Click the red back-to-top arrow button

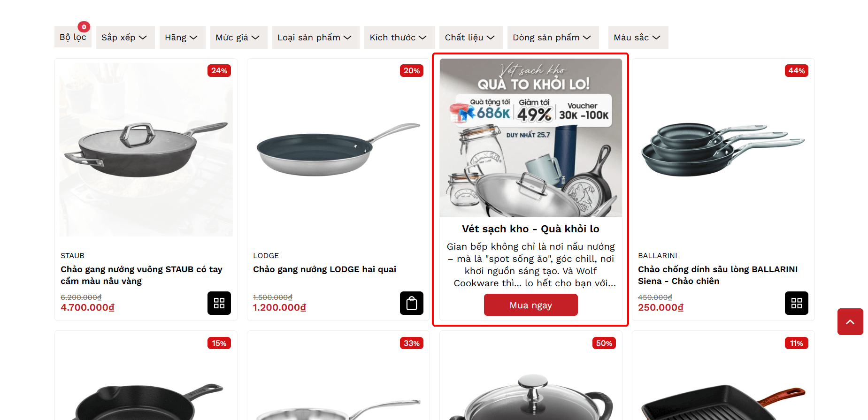(x=850, y=322)
